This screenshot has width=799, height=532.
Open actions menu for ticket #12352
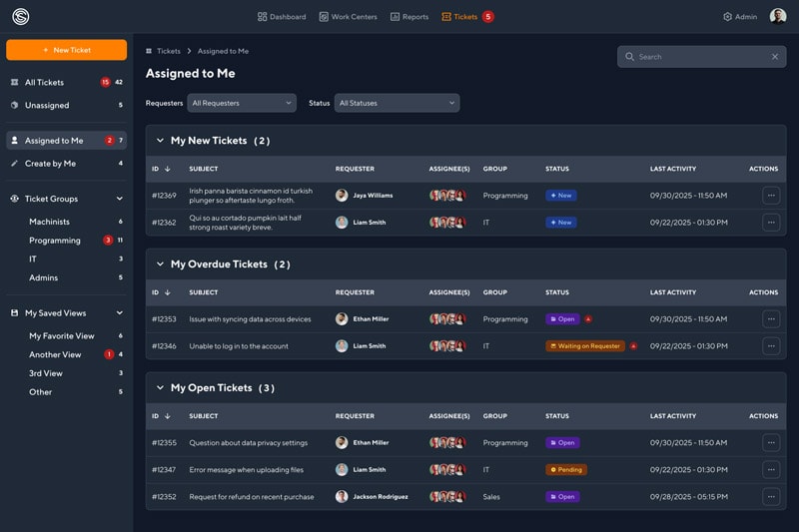point(771,496)
